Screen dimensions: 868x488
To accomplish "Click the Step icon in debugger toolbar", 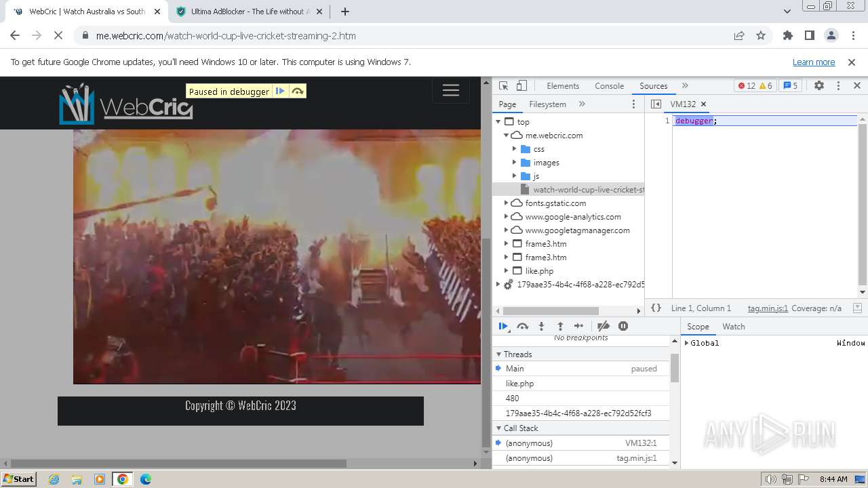I will point(578,326).
